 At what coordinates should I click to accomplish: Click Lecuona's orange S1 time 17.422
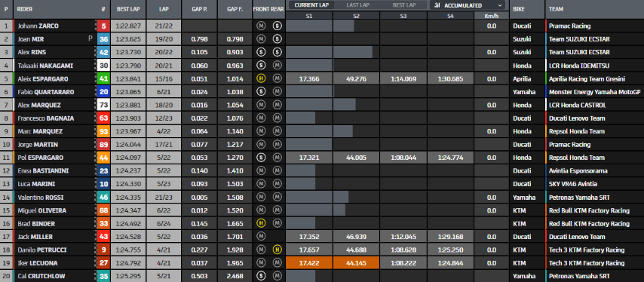point(309,262)
